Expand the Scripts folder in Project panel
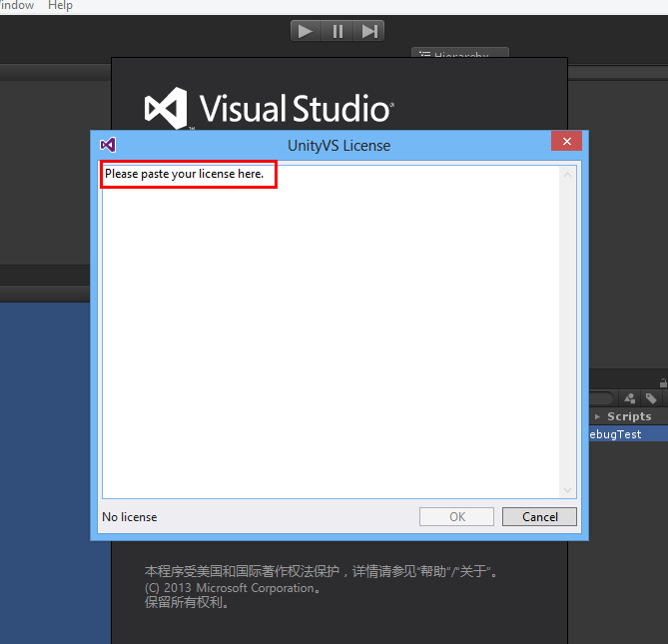Image resolution: width=668 pixels, height=644 pixels. tap(597, 416)
